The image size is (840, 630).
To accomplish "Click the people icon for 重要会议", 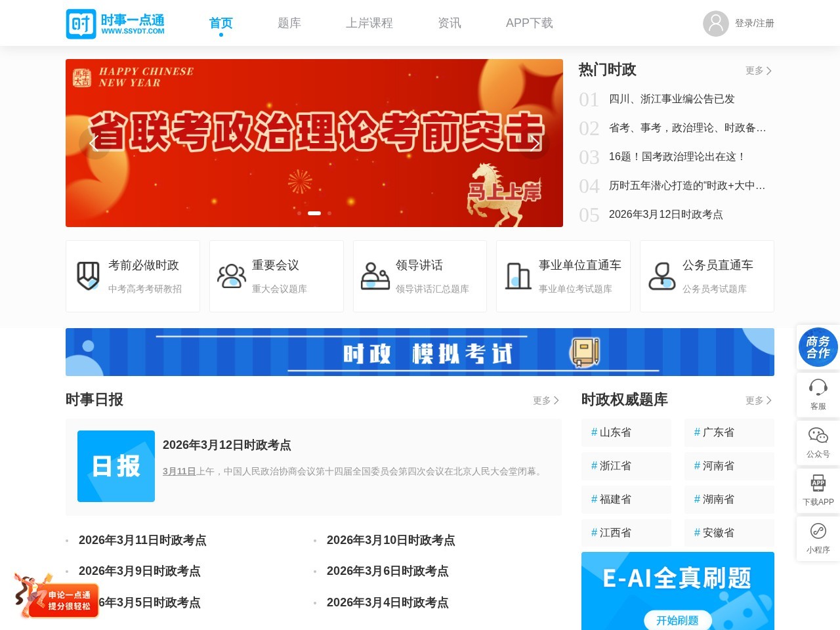I will point(231,276).
